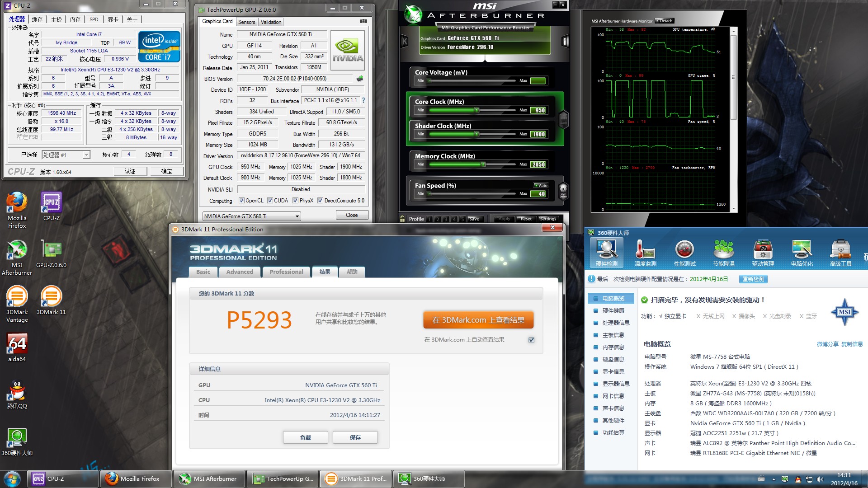Switch to the Validation tab in GPU-Z
868x488 pixels.
(x=271, y=22)
